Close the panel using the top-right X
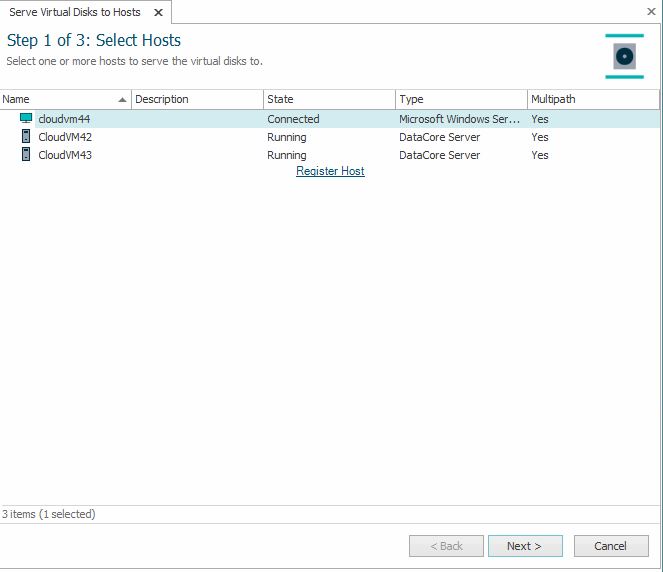Image resolution: width=663 pixels, height=572 pixels. pos(652,12)
